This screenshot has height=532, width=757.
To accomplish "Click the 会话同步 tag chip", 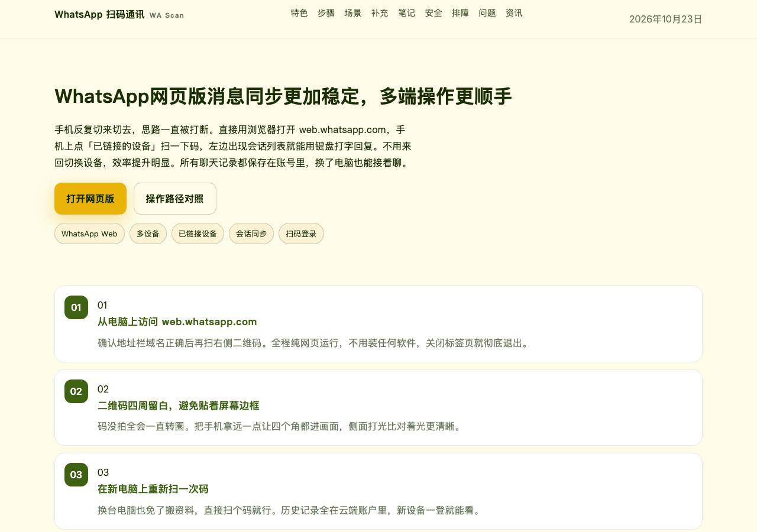I will [x=251, y=233].
